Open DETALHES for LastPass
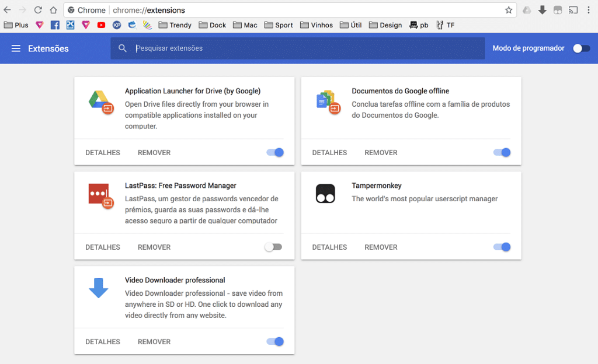This screenshot has height=364, width=598. coord(103,247)
